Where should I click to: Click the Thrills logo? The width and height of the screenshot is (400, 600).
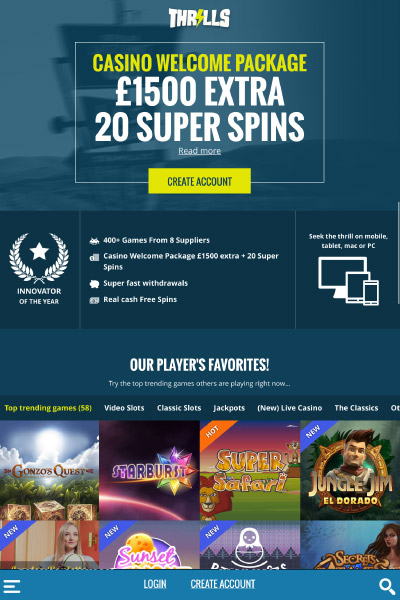point(199,18)
